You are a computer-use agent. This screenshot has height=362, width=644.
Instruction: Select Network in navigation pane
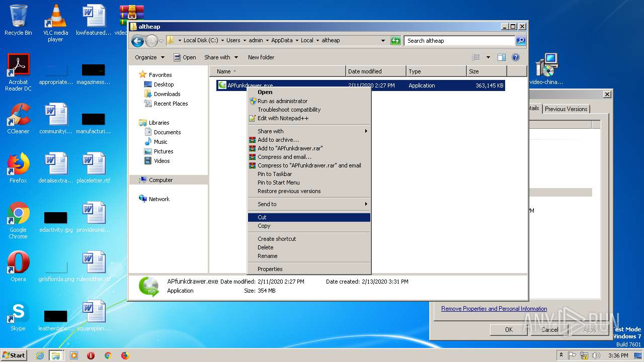(159, 199)
